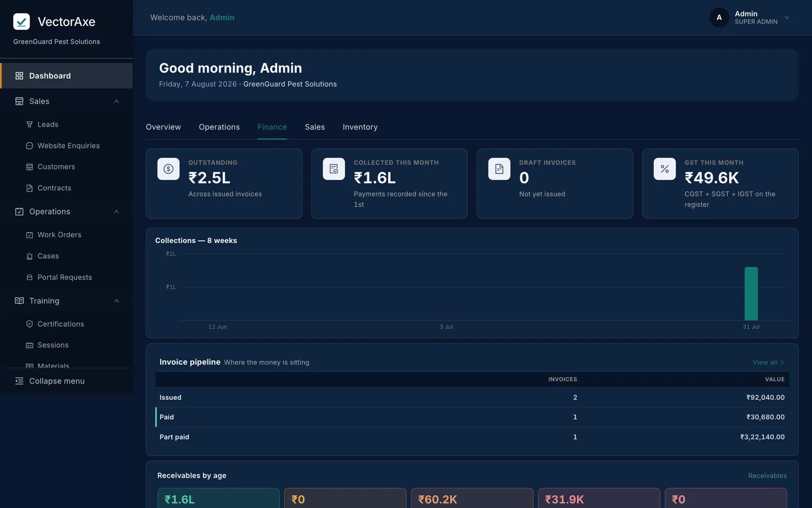Collapse the Training section chevron
812x508 pixels.
tap(117, 301)
